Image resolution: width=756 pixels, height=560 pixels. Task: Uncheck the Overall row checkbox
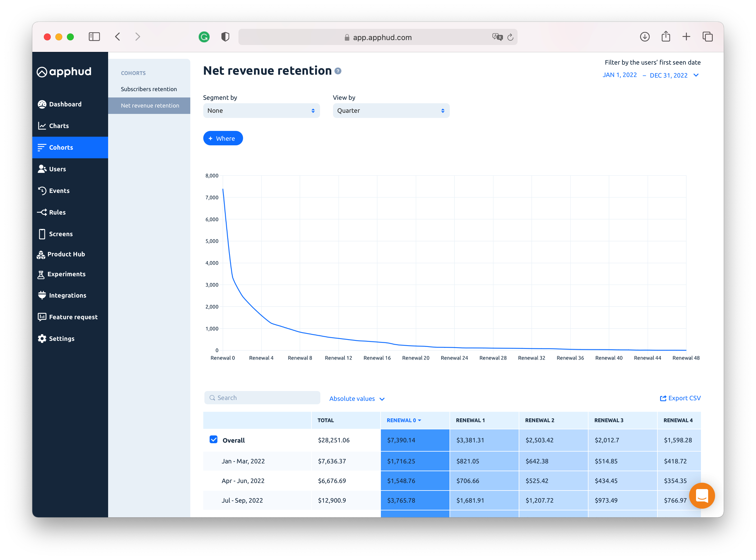point(213,440)
